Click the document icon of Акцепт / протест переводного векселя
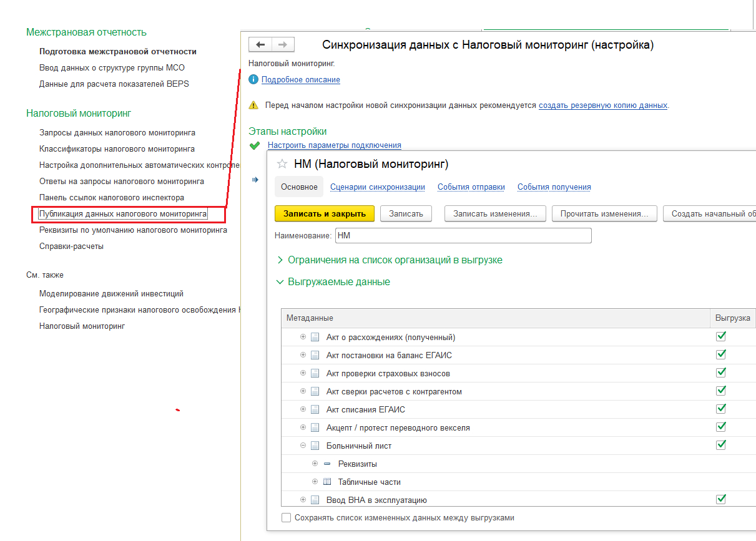 tap(315, 427)
